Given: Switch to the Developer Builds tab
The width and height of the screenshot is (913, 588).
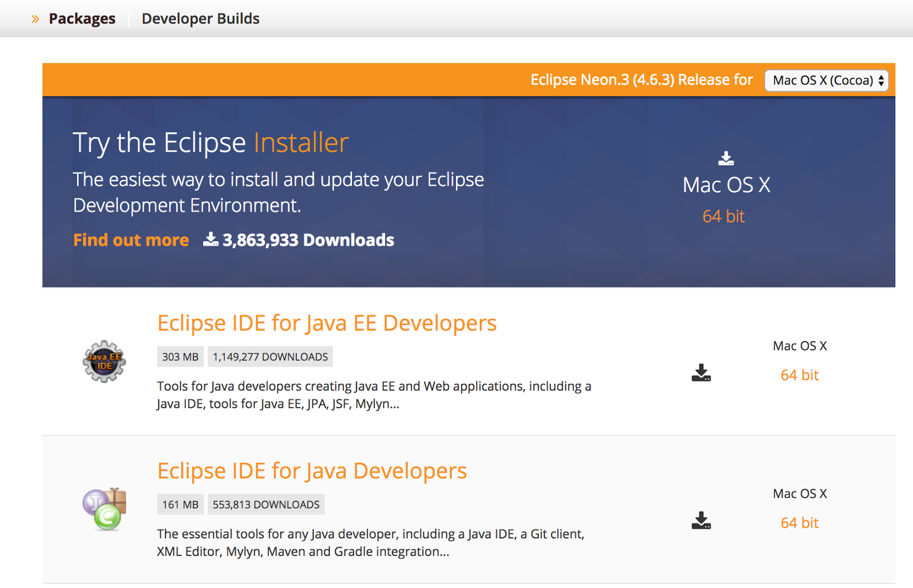Looking at the screenshot, I should 201,19.
